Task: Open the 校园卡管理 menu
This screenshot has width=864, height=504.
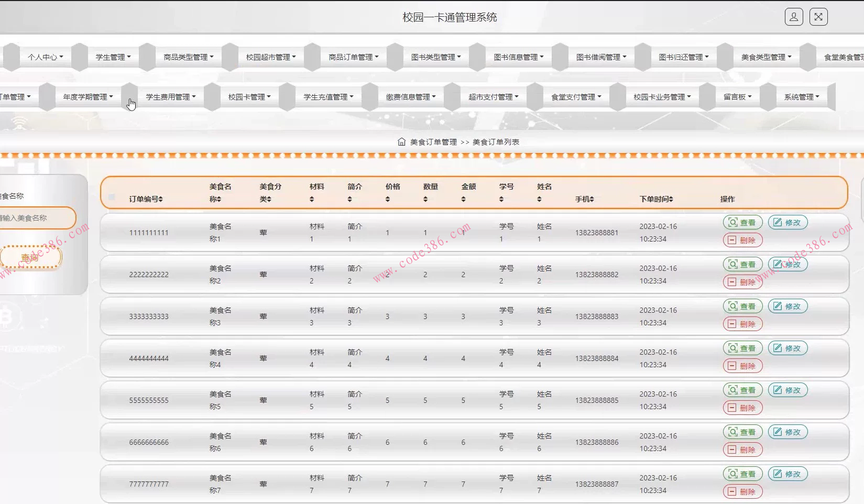Action: click(x=249, y=97)
